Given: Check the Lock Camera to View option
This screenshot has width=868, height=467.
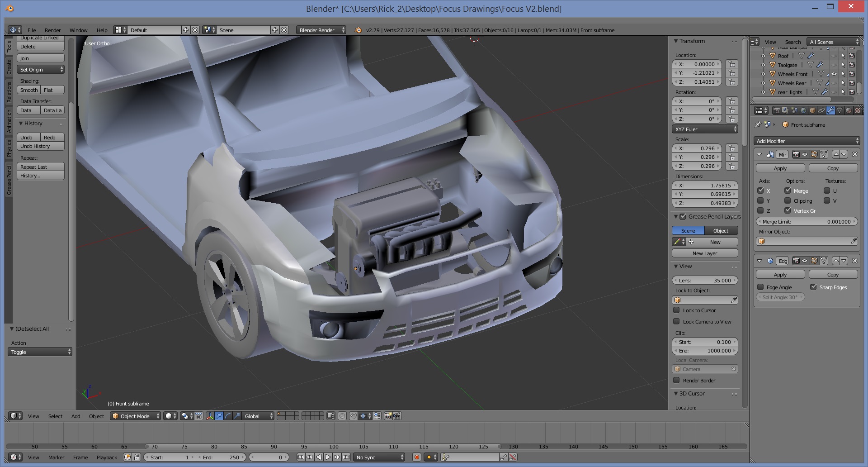Looking at the screenshot, I should pyautogui.click(x=676, y=322).
